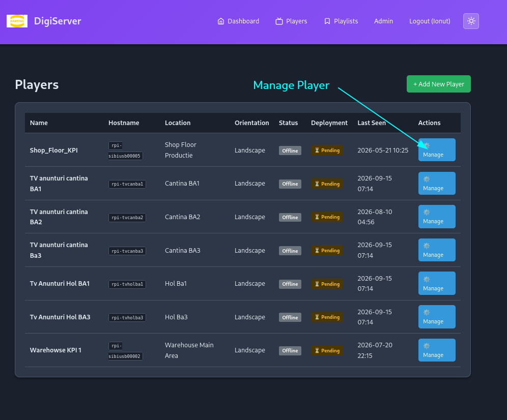Select the rpi-tvcanba1 hostname tag

(x=127, y=184)
